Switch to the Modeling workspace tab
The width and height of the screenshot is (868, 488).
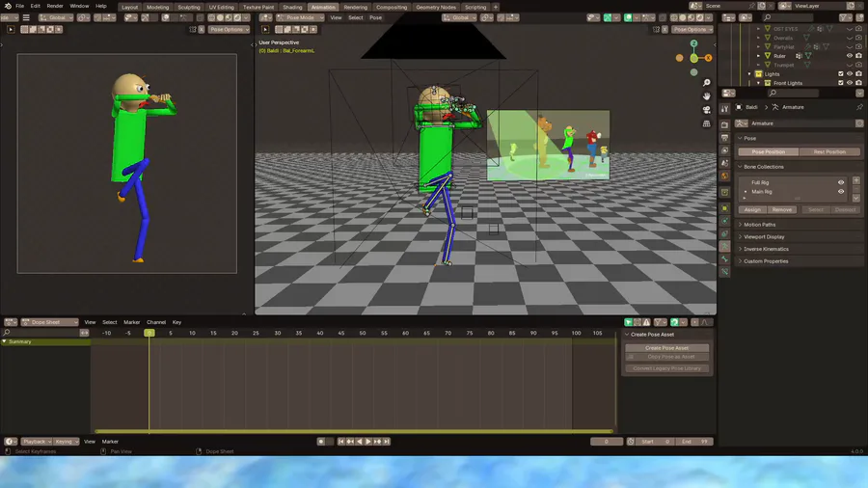tap(158, 7)
